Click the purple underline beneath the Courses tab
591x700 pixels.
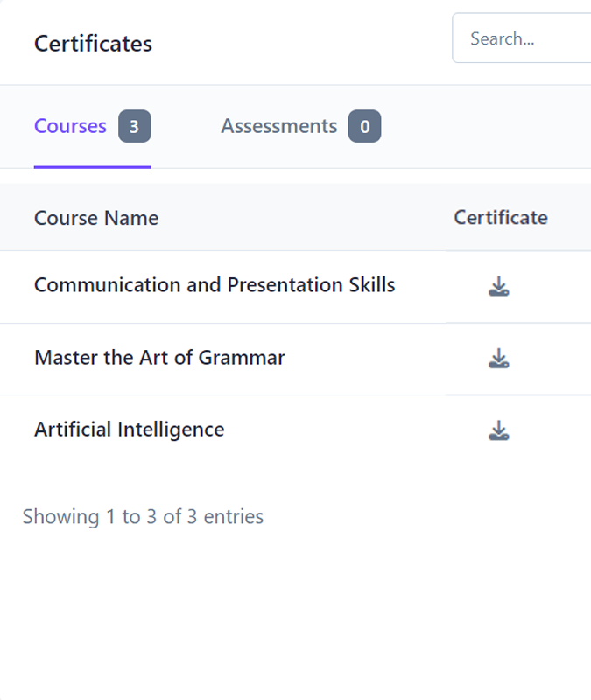(92, 166)
